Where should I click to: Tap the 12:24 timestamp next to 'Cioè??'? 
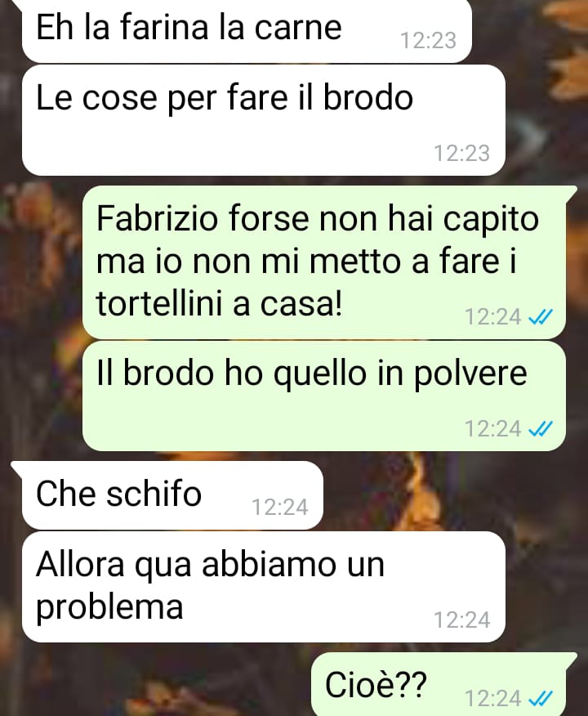coord(492,698)
